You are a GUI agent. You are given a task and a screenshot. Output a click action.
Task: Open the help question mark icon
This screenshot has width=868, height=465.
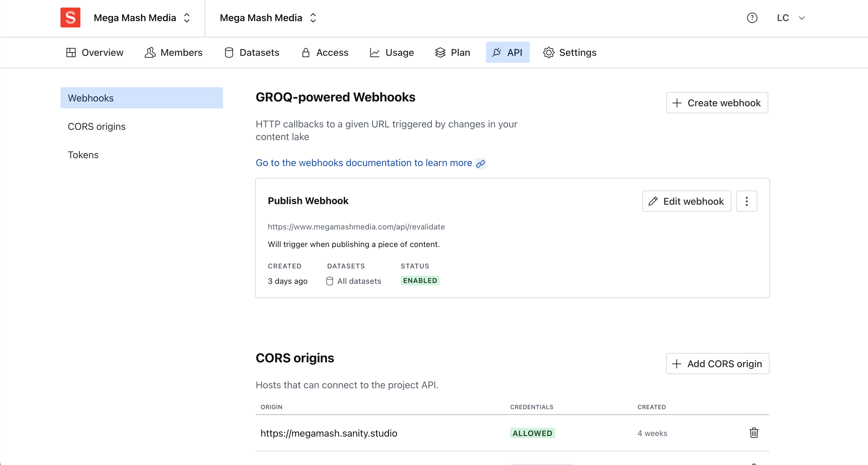pyautogui.click(x=752, y=18)
